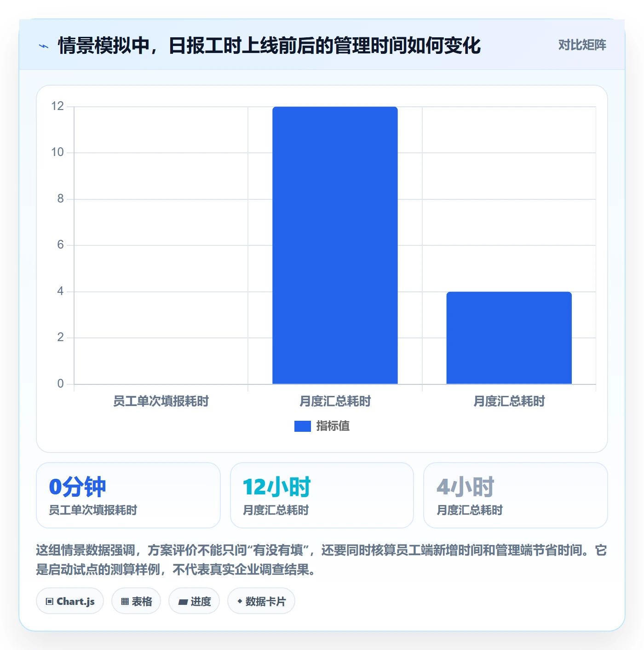The image size is (644, 650).
Task: Select the 数据卡片 tag chip
Action: pyautogui.click(x=261, y=601)
